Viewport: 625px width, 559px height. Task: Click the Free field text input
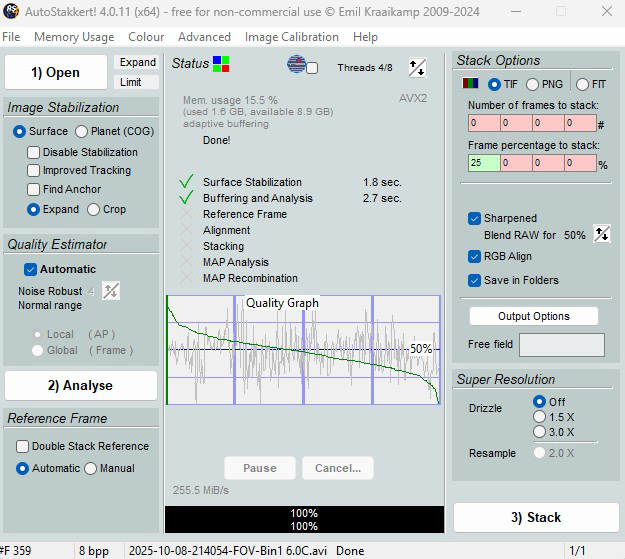(561, 345)
